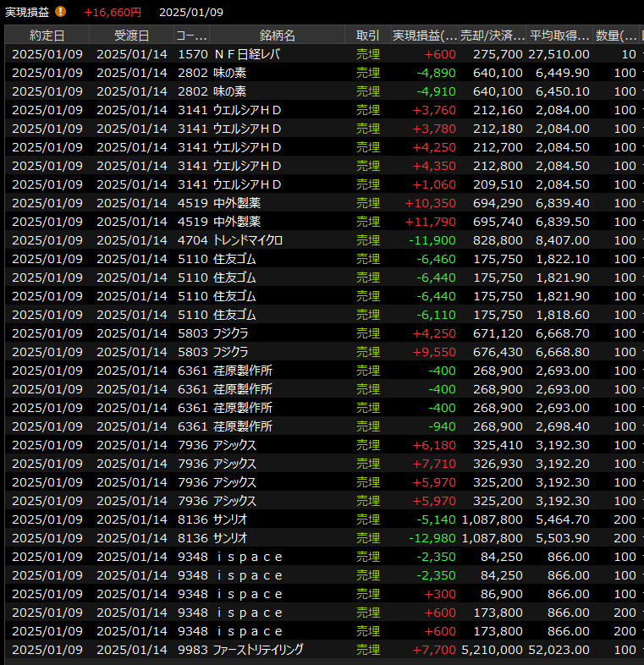The height and width of the screenshot is (665, 644).
Task: Click the 売却/決済 column header
Action: (493, 36)
